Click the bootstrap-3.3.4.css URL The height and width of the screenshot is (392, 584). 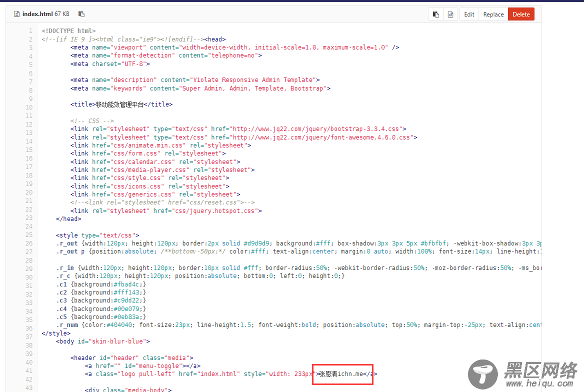[316, 129]
